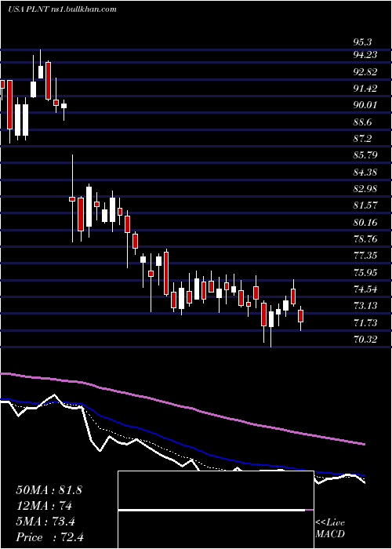Click the 85.79 price axis label
Viewport: 392px width, 549px height.
click(366, 155)
